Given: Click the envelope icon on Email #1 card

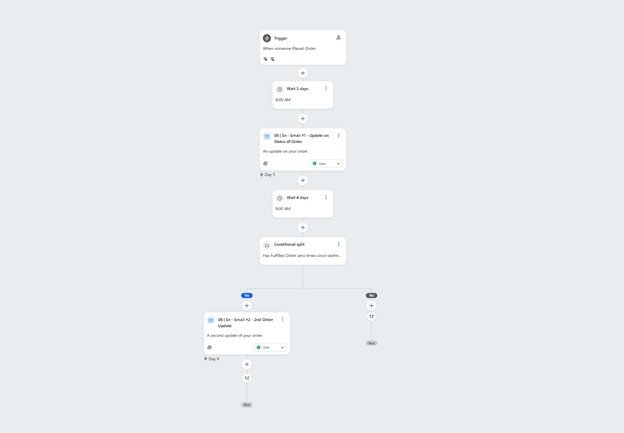Looking at the screenshot, I should pyautogui.click(x=267, y=136).
